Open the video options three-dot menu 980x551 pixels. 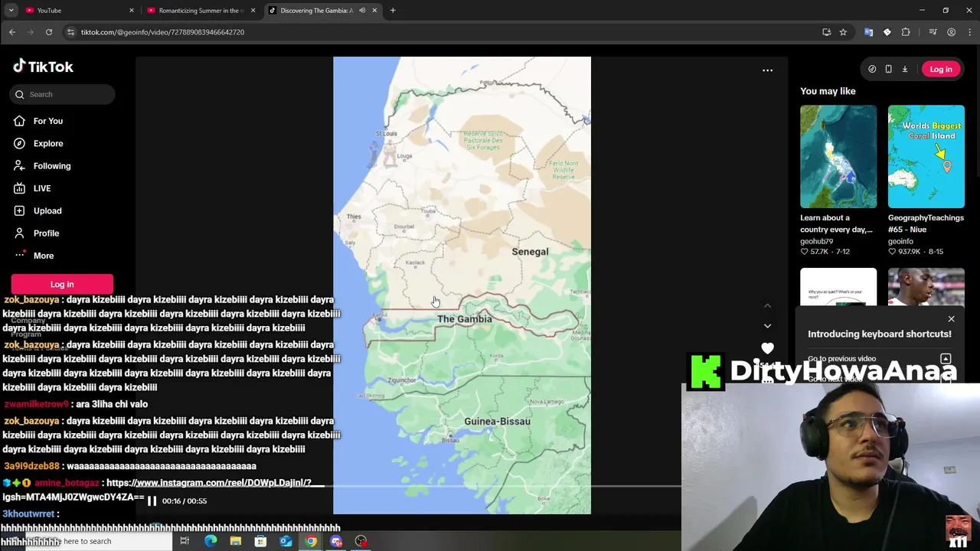coord(767,70)
